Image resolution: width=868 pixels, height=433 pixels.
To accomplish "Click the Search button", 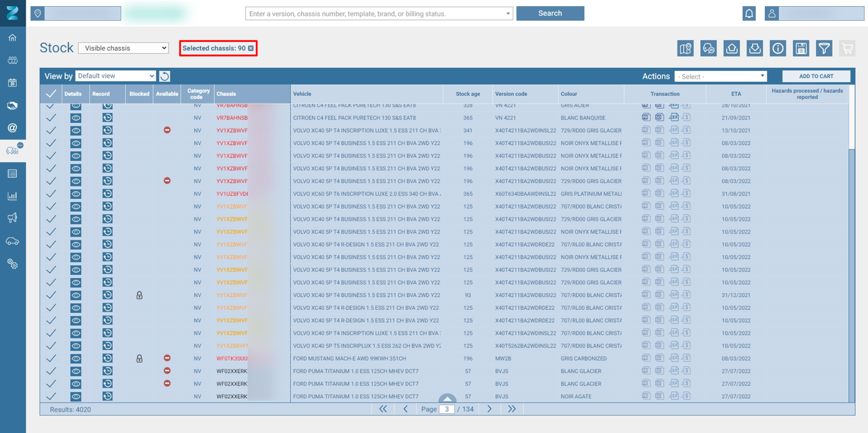I will (x=550, y=13).
